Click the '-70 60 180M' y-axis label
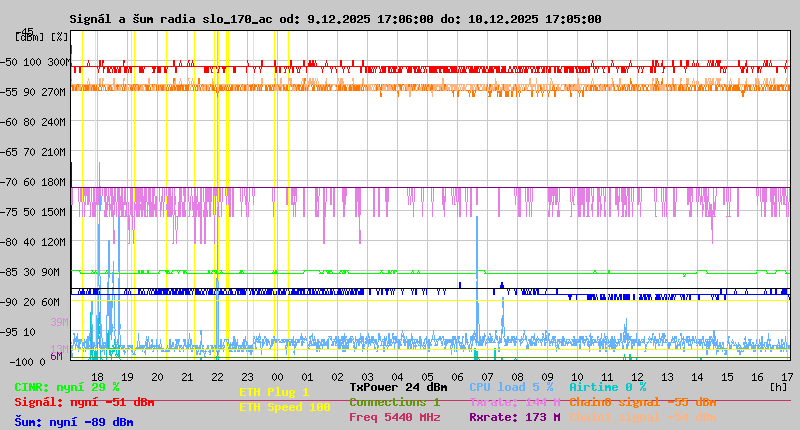The width and height of the screenshot is (800, 430). coord(33,182)
